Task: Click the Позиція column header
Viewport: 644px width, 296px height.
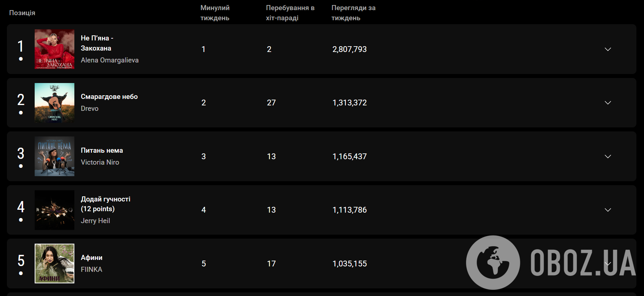Action: click(22, 13)
